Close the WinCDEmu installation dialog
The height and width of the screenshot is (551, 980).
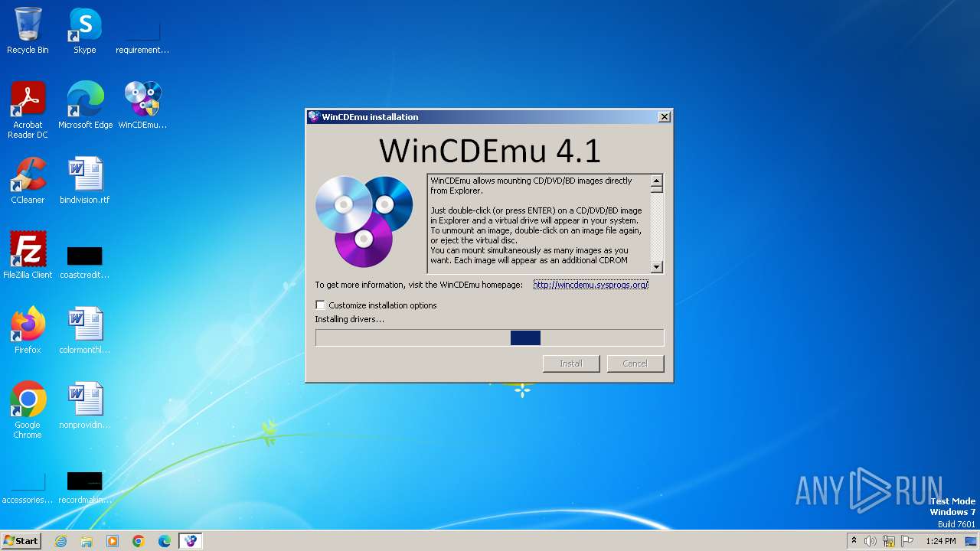(x=665, y=117)
